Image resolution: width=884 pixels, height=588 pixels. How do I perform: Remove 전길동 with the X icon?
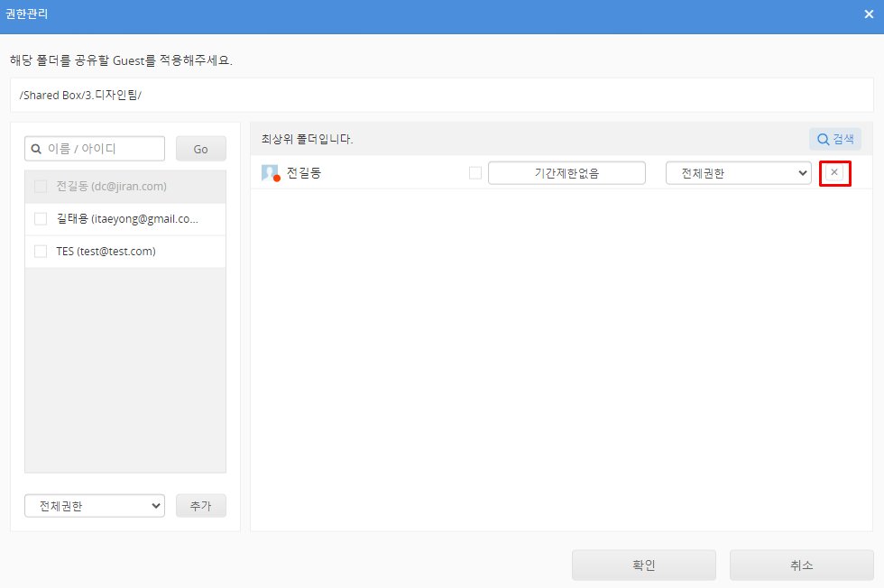[x=834, y=172]
